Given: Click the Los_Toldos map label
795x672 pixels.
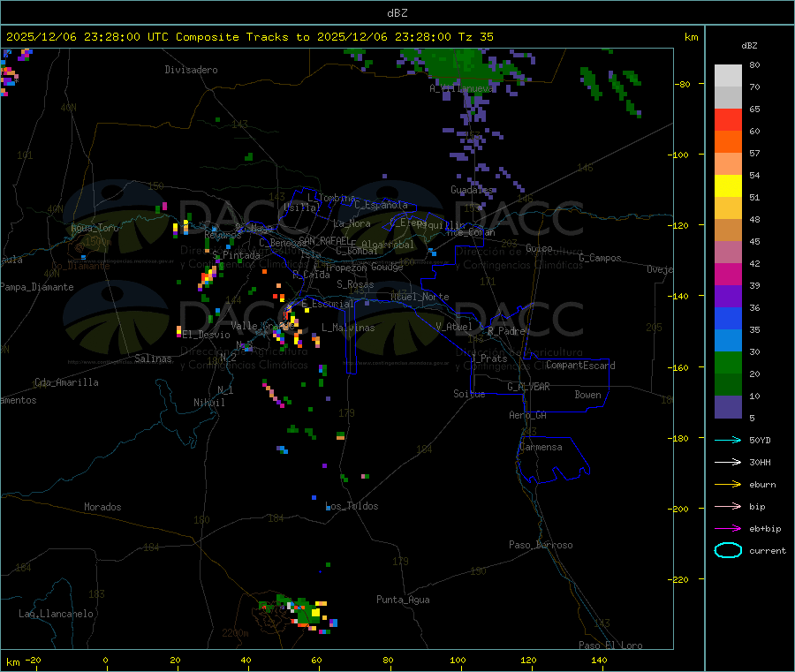Looking at the screenshot, I should pyautogui.click(x=352, y=506).
